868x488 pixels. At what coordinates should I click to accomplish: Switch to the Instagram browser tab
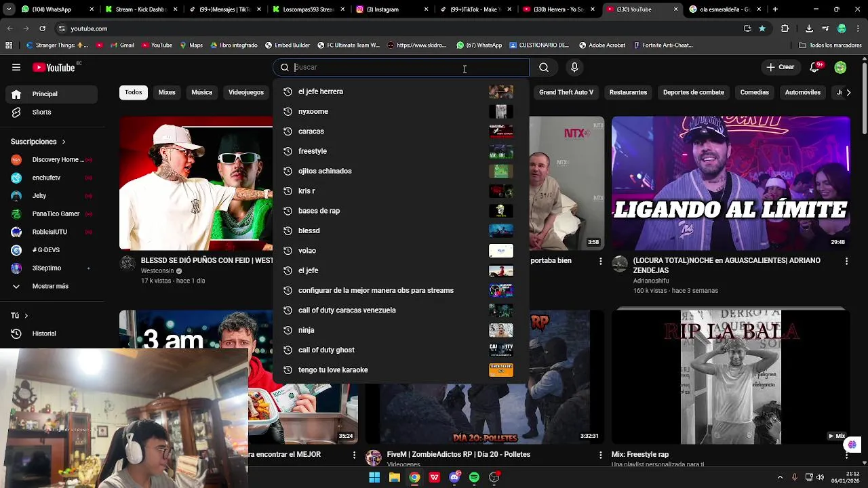pyautogui.click(x=391, y=9)
